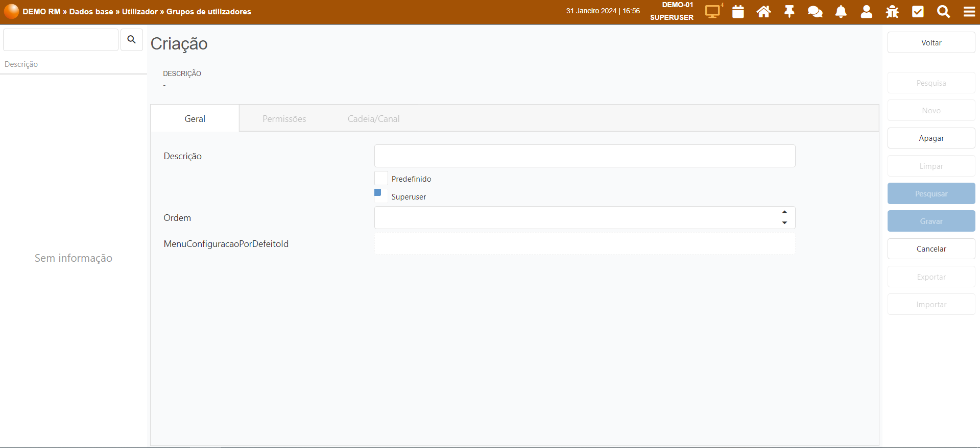Click the Cancelar button
Screen dimensions: 980x448
coord(931,248)
